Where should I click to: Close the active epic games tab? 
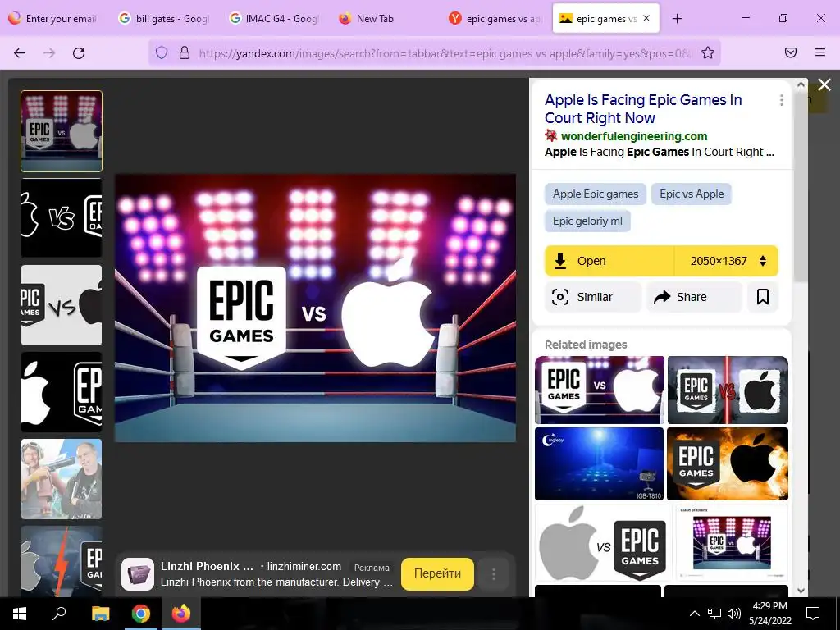tap(646, 18)
